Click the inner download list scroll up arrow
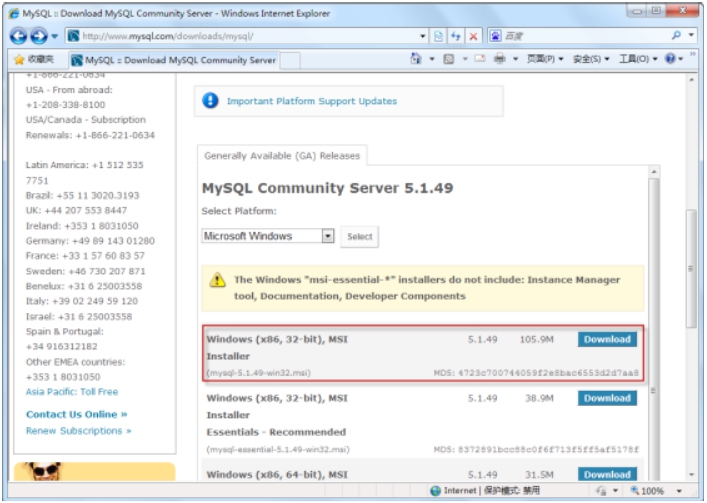The width and height of the screenshot is (707, 503). click(x=654, y=172)
